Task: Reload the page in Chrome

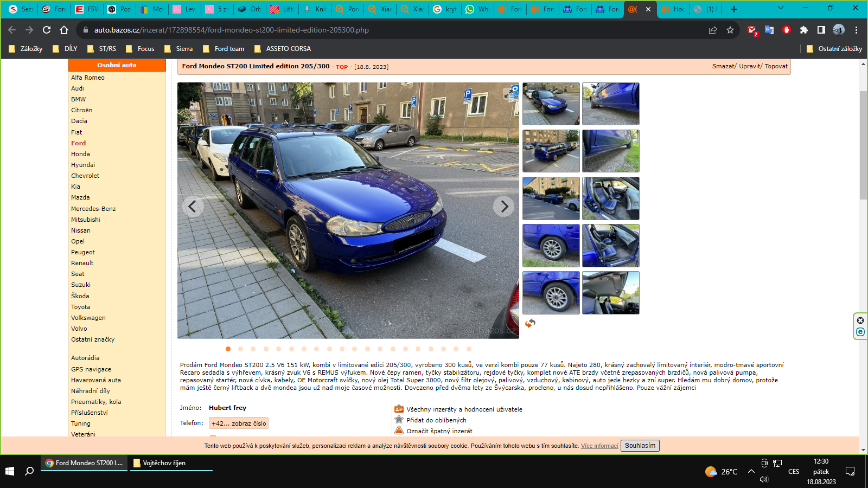Action: click(47, 30)
